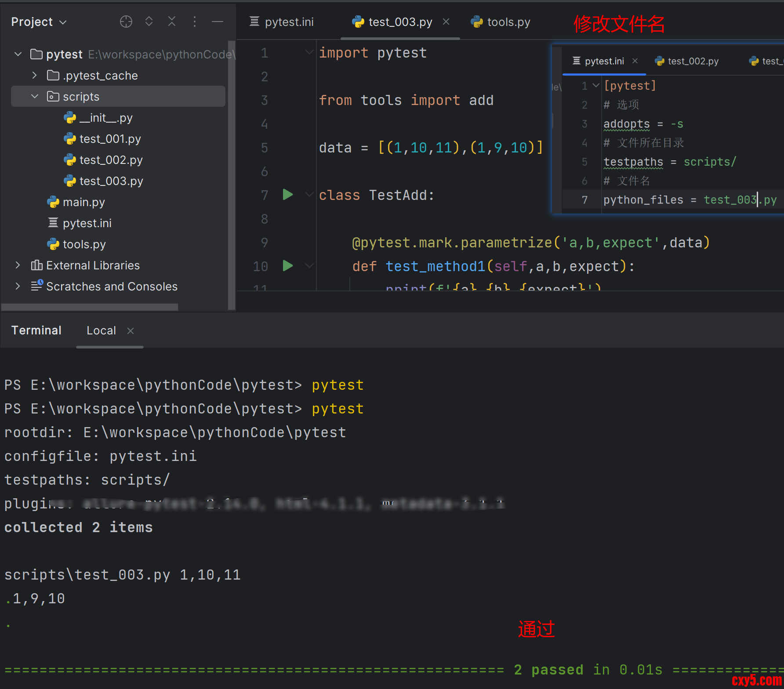This screenshot has width=784, height=689.
Task: Close the Local terminal session tab
Action: click(x=131, y=331)
